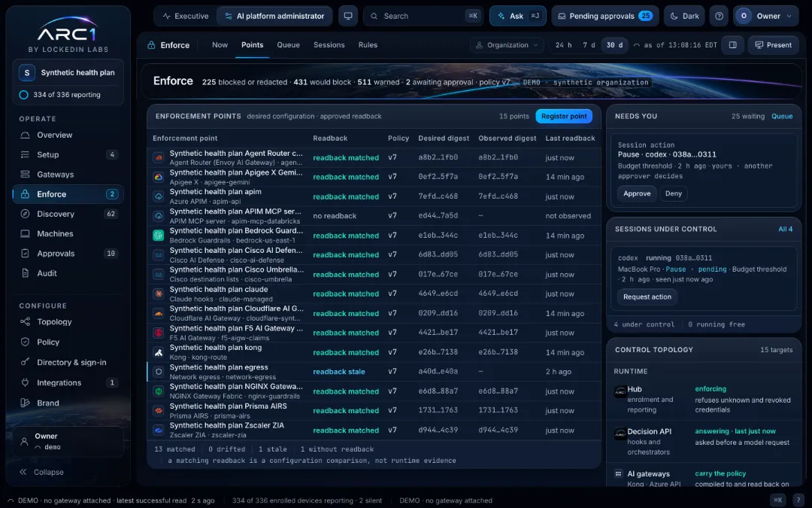Screen dimensions: 812x508
Task: Select Synthetic health plan apim row
Action: (x=374, y=196)
